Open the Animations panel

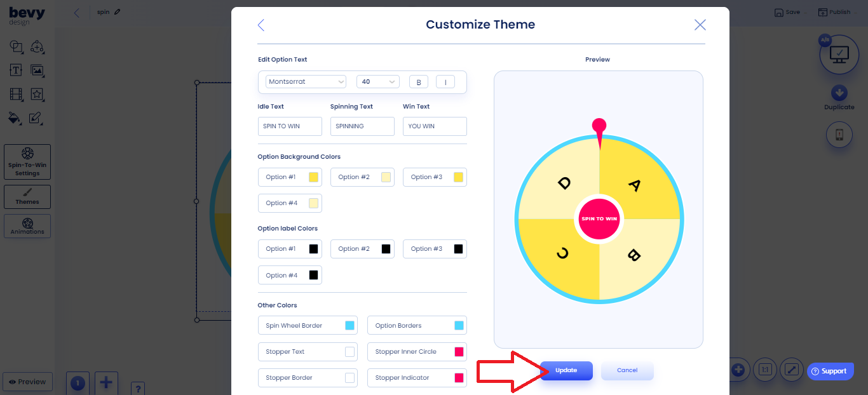(27, 226)
